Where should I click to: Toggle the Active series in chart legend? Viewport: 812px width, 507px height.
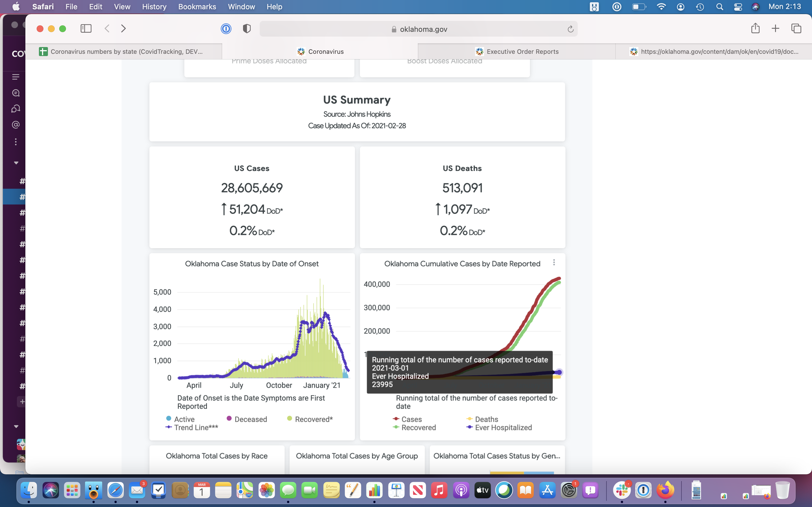[180, 419]
